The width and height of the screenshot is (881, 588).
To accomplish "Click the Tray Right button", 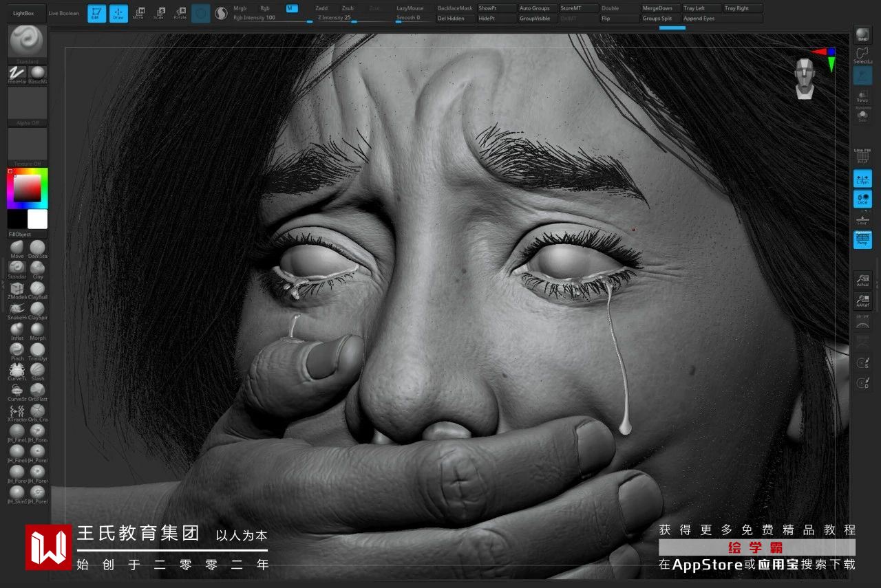I will click(x=743, y=8).
